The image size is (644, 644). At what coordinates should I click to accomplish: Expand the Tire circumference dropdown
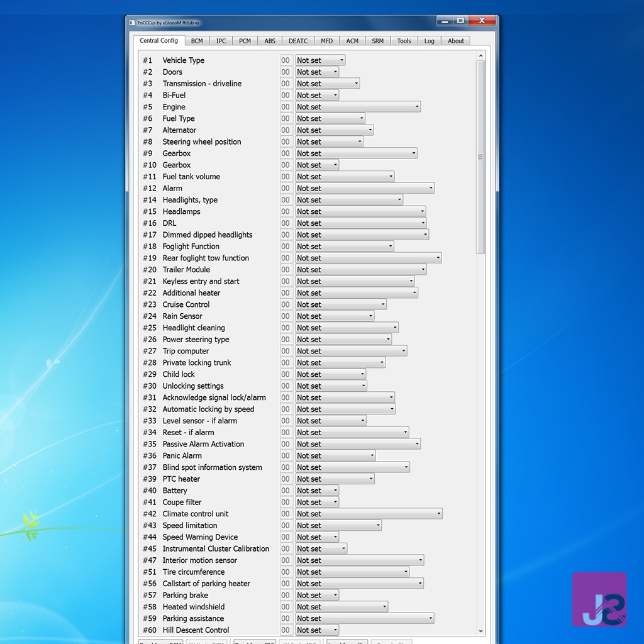(x=352, y=572)
